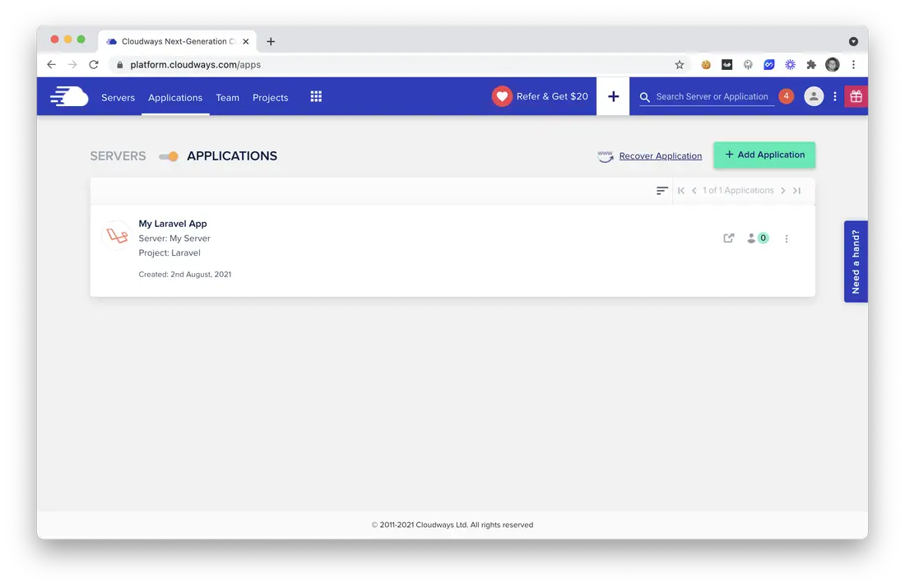Go to first page of applications
Image resolution: width=905 pixels, height=588 pixels.
pos(681,191)
